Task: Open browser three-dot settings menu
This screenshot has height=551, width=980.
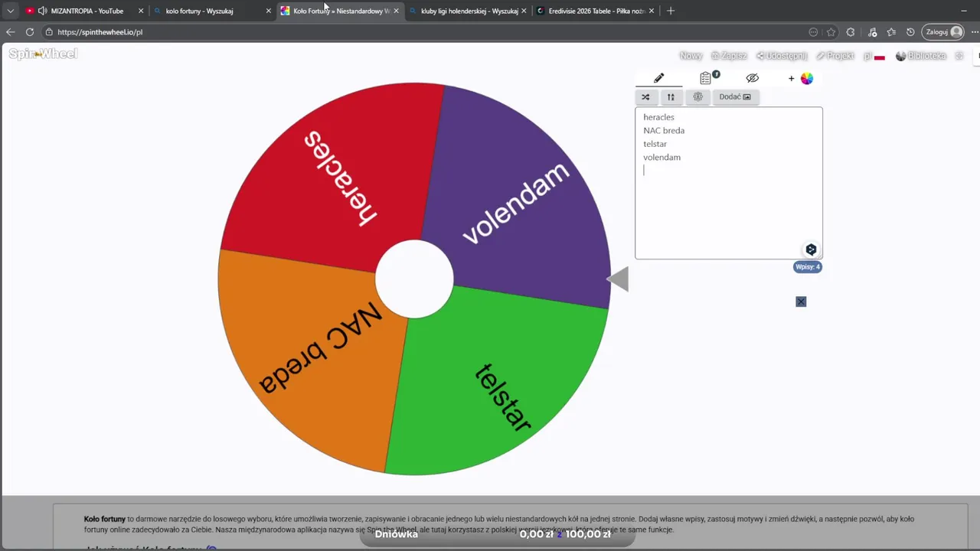Action: 975,32
